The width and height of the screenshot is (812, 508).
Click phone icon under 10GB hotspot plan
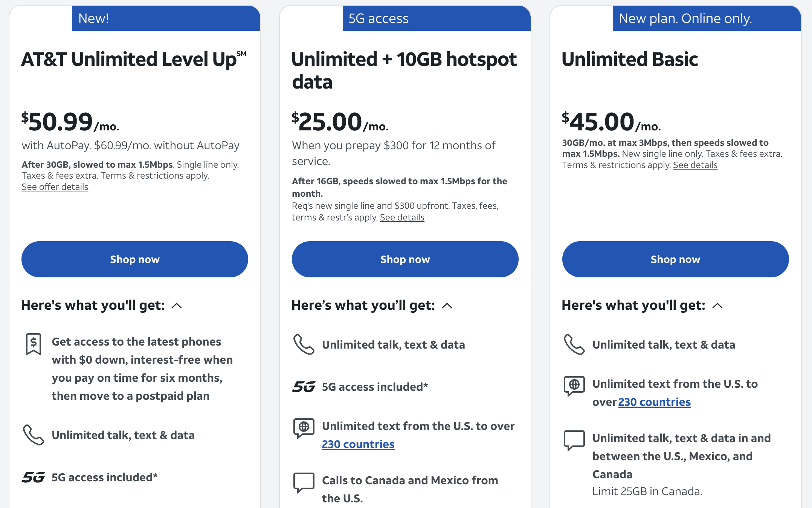pos(304,344)
